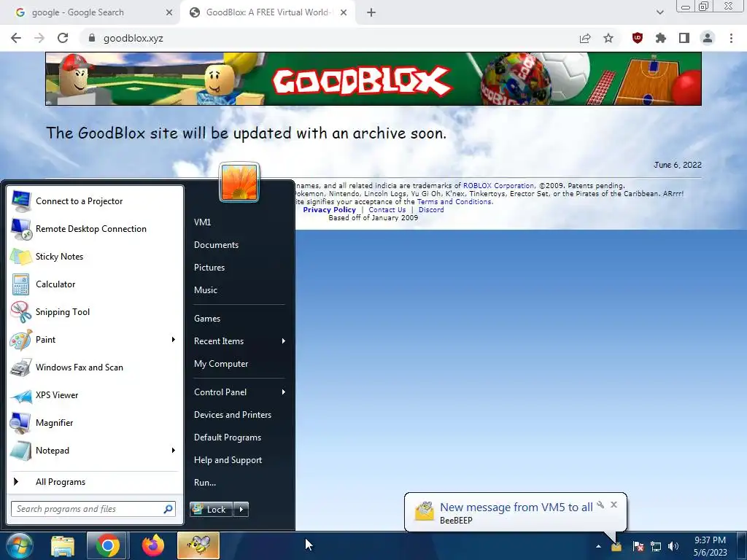Screen dimensions: 747x560
Task: Launch XPS Viewer
Action: (x=94, y=395)
